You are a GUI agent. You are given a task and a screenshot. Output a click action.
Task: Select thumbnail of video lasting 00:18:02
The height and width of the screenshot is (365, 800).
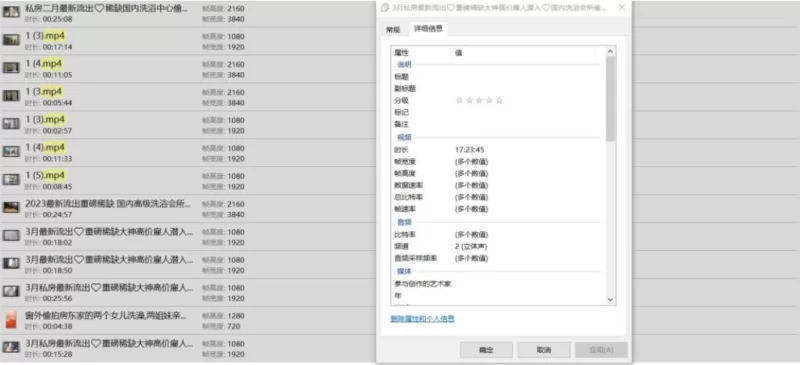point(11,235)
